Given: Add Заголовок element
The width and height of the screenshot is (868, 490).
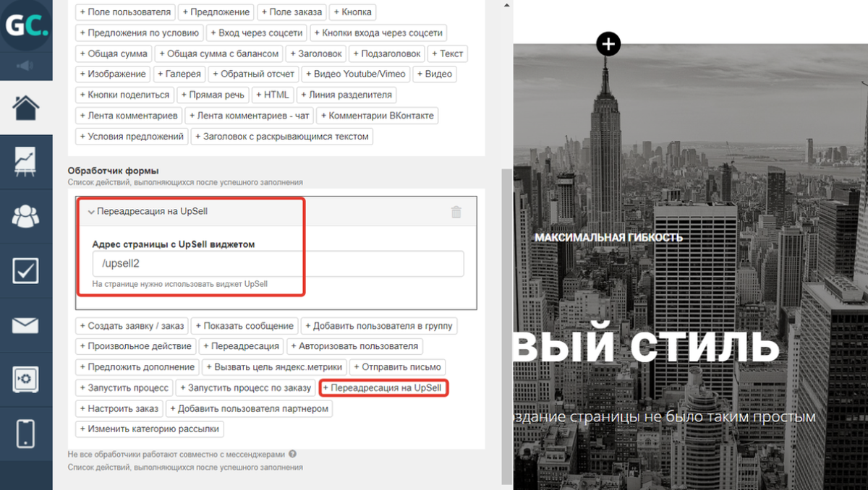Looking at the screenshot, I should [315, 53].
